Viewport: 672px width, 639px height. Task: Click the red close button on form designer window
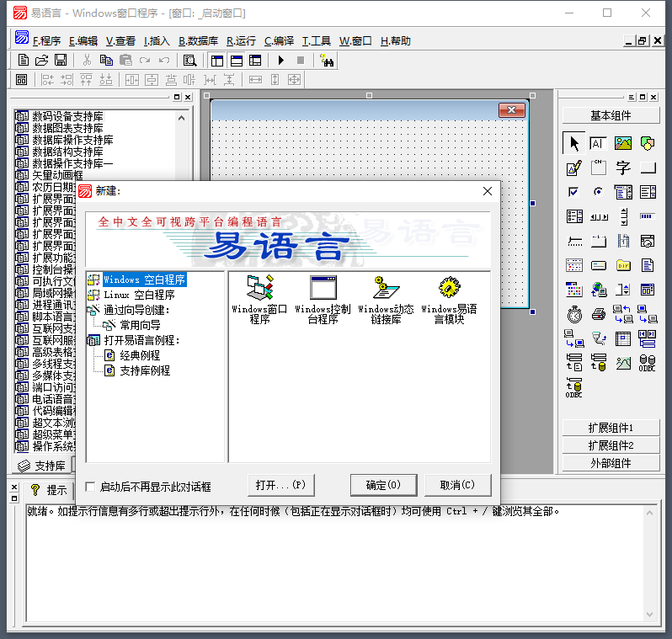point(512,109)
